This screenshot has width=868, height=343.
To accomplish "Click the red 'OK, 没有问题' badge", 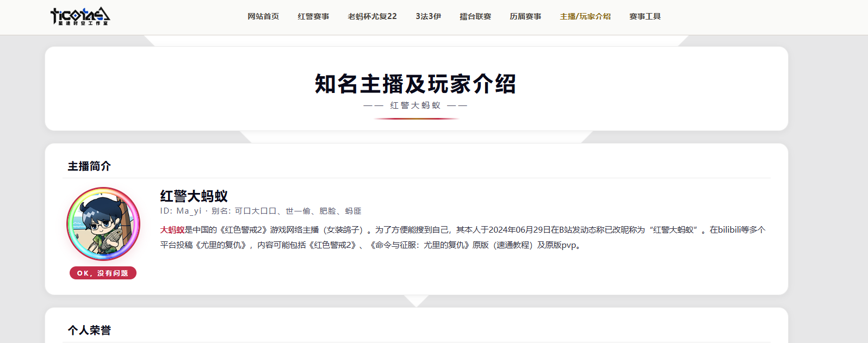I will click(103, 273).
